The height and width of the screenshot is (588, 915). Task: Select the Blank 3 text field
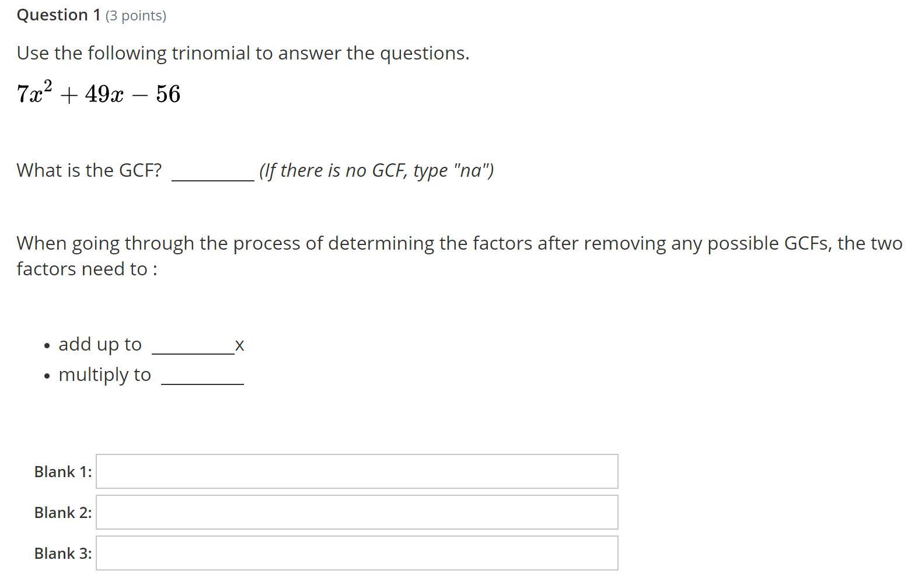click(357, 553)
